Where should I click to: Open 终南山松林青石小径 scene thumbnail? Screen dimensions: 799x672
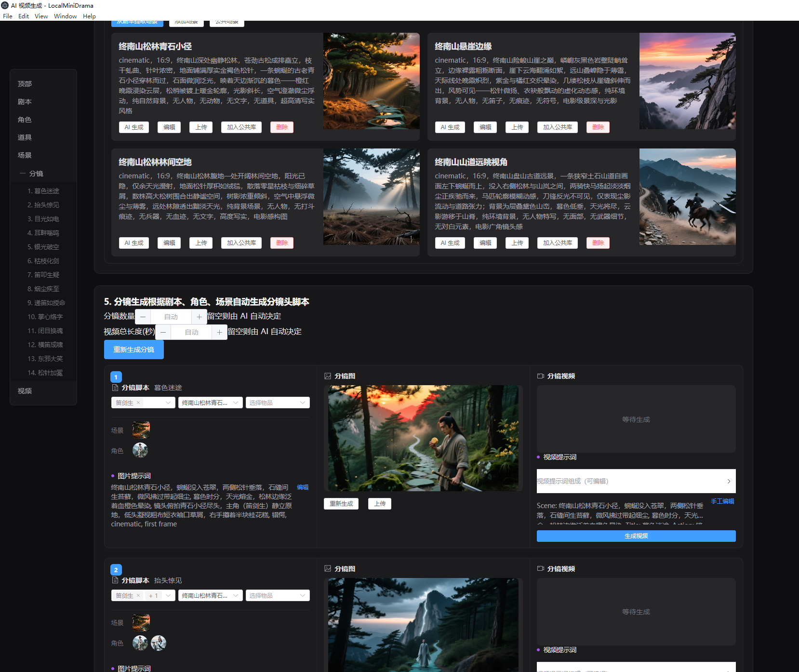point(372,81)
